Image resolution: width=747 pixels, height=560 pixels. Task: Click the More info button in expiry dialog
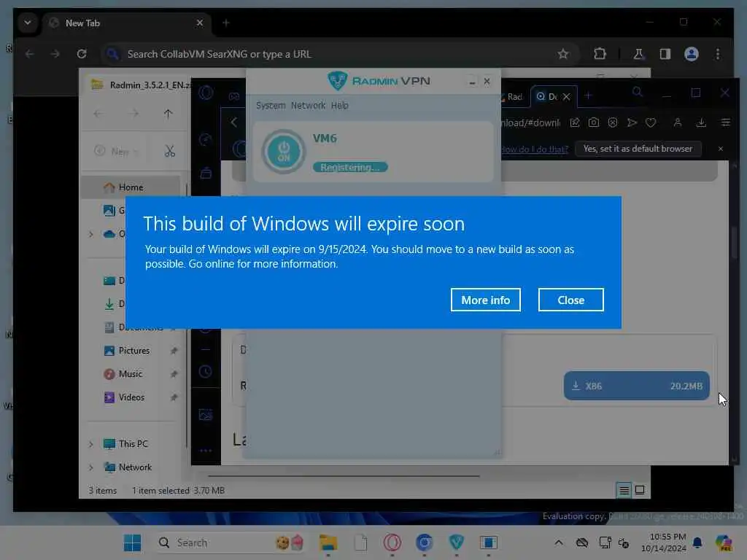pos(485,300)
